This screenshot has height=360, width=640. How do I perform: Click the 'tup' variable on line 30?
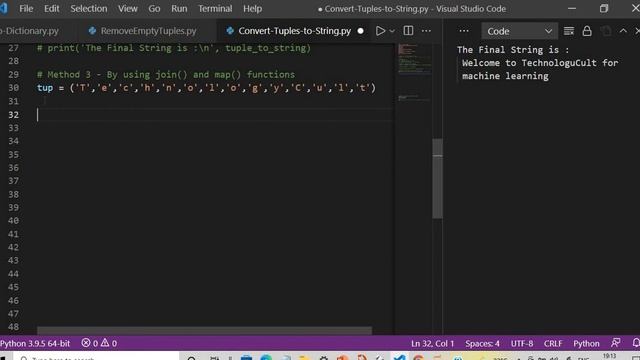click(x=45, y=88)
